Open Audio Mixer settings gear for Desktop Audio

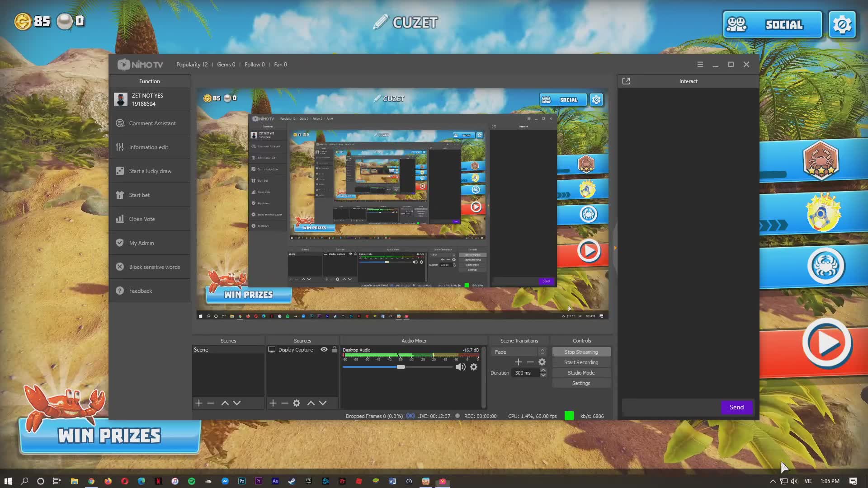click(474, 367)
